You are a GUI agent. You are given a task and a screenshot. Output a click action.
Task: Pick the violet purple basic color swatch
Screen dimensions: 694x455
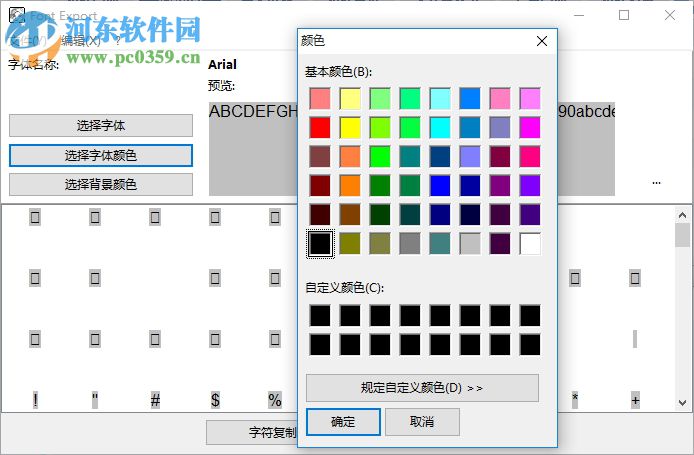(530, 185)
